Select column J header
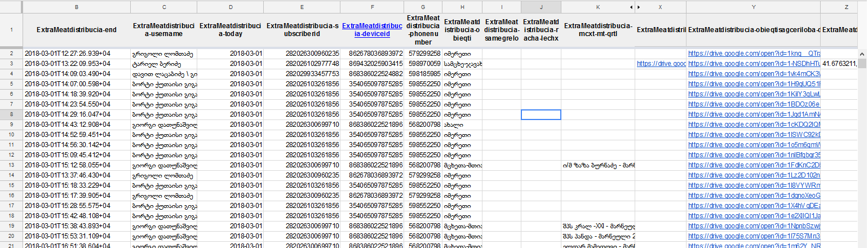 pyautogui.click(x=541, y=7)
